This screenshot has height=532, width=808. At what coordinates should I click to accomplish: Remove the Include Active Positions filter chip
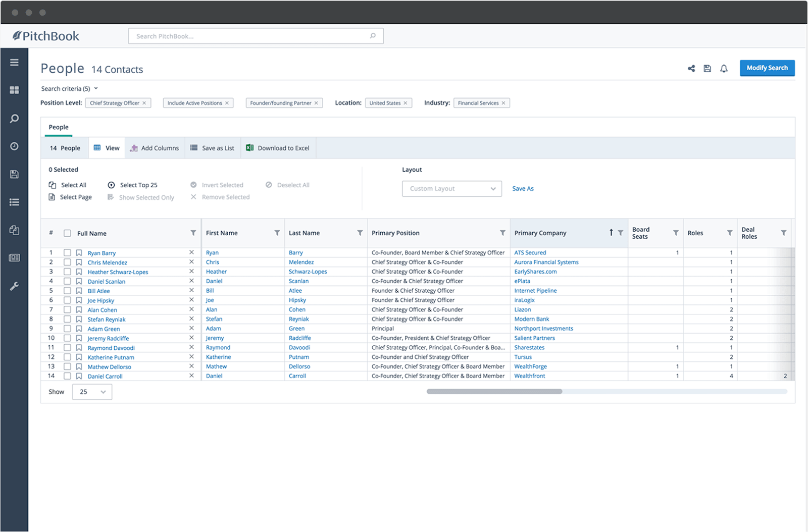[227, 103]
